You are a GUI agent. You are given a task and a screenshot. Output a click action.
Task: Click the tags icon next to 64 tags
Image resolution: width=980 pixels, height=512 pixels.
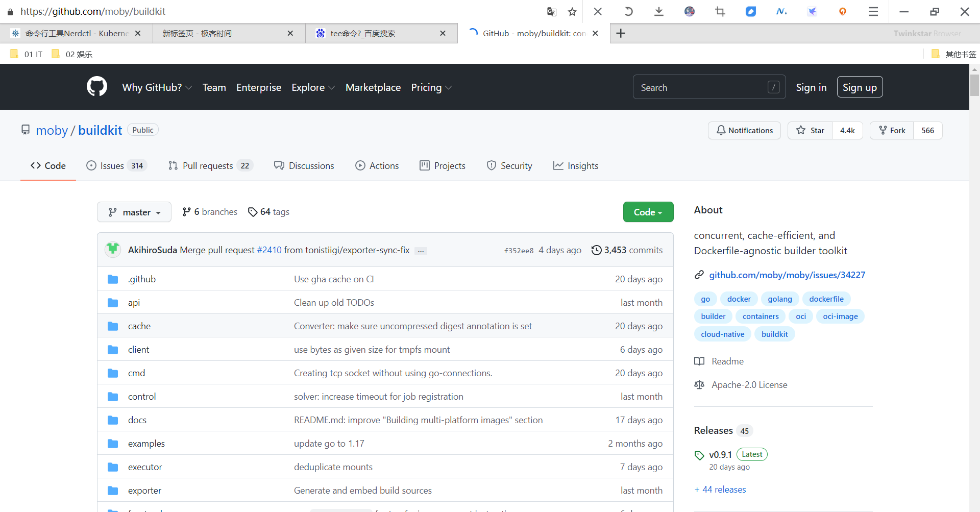pyautogui.click(x=253, y=212)
